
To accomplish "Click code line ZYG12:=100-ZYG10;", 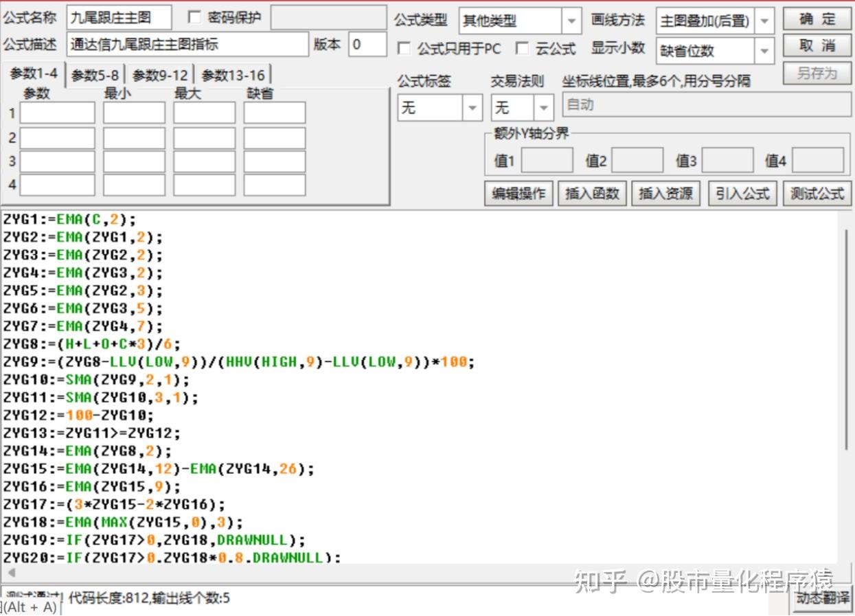I will pos(79,416).
